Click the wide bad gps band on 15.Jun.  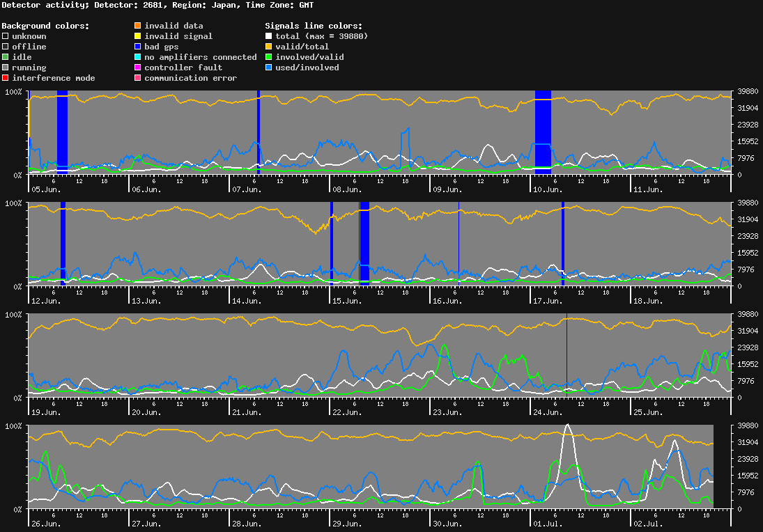coord(364,243)
